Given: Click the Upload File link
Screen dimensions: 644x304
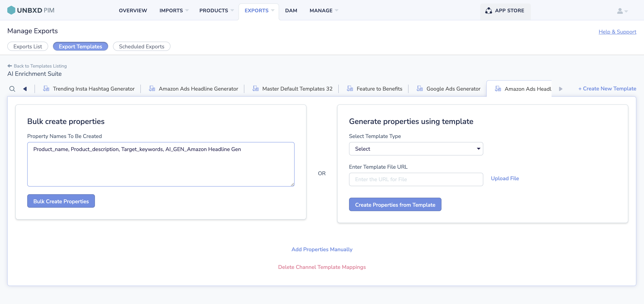Looking at the screenshot, I should (x=505, y=178).
